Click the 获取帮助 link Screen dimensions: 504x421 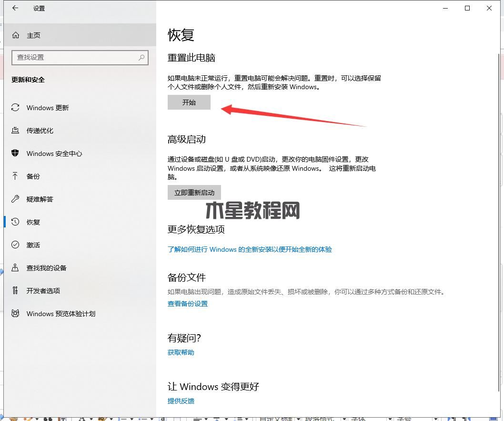coord(181,352)
